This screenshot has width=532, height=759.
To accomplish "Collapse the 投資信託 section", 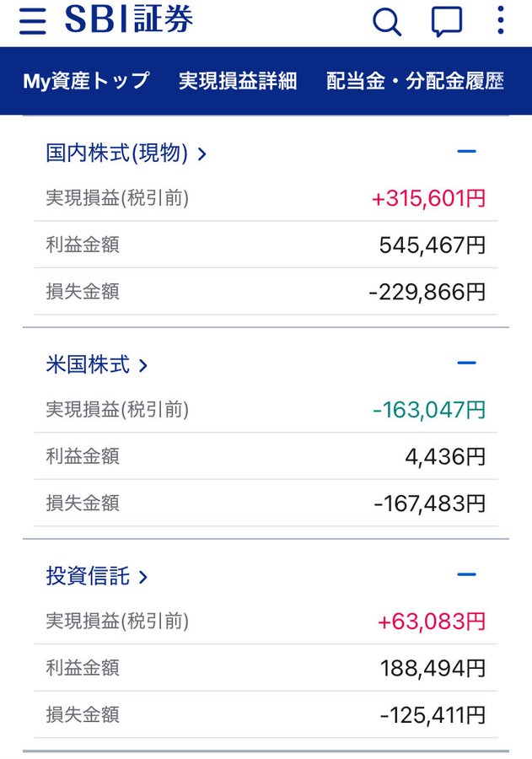I will (466, 574).
